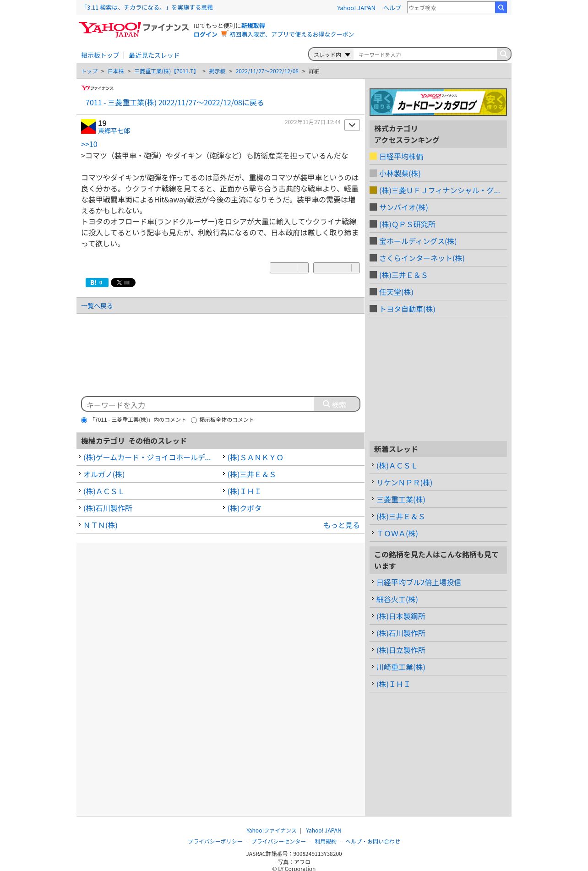Open 細谷火工(株) link
Viewport: 588px width, 871px height.
397,599
